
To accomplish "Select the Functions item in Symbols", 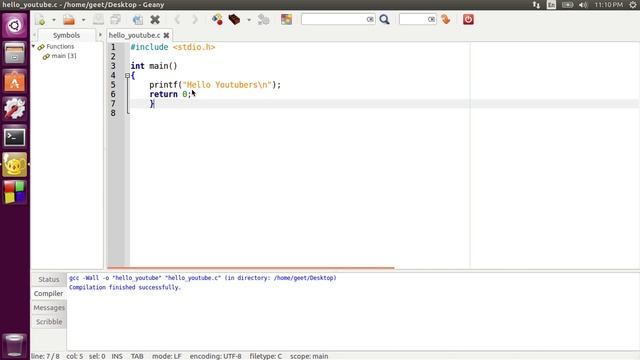I will (x=60, y=47).
